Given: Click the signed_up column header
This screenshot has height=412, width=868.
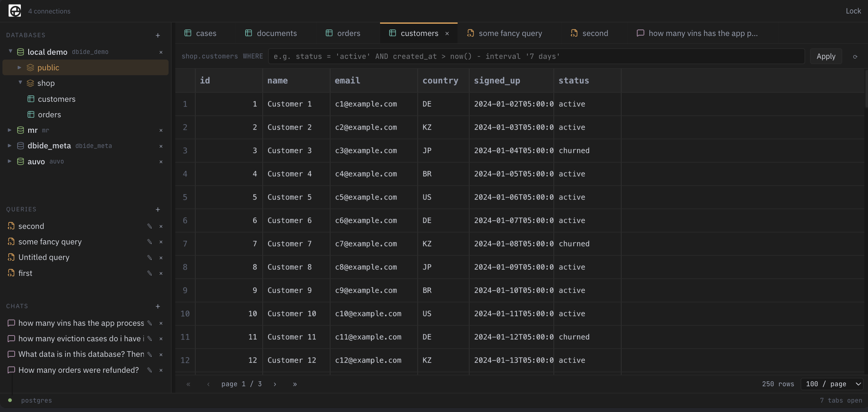Looking at the screenshot, I should pyautogui.click(x=511, y=81).
